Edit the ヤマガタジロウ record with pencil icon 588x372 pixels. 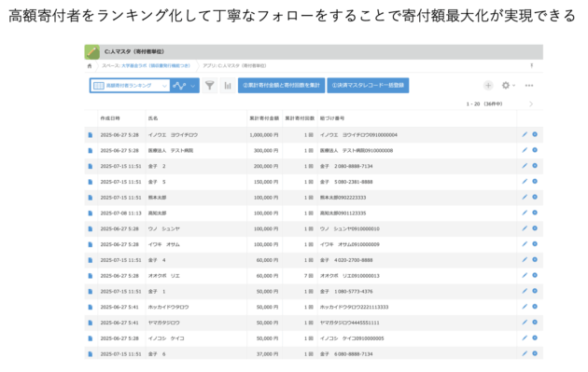pos(525,323)
